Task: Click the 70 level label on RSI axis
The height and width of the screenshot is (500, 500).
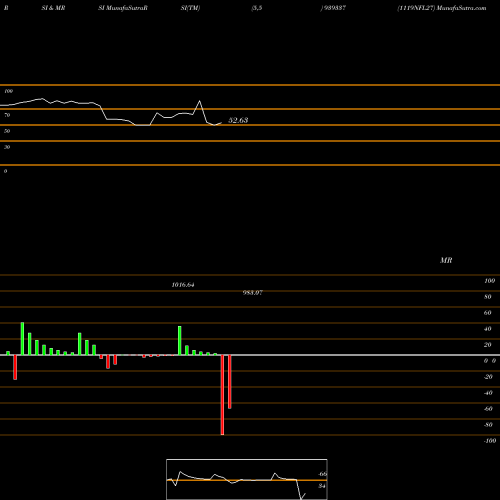Action: [7, 115]
